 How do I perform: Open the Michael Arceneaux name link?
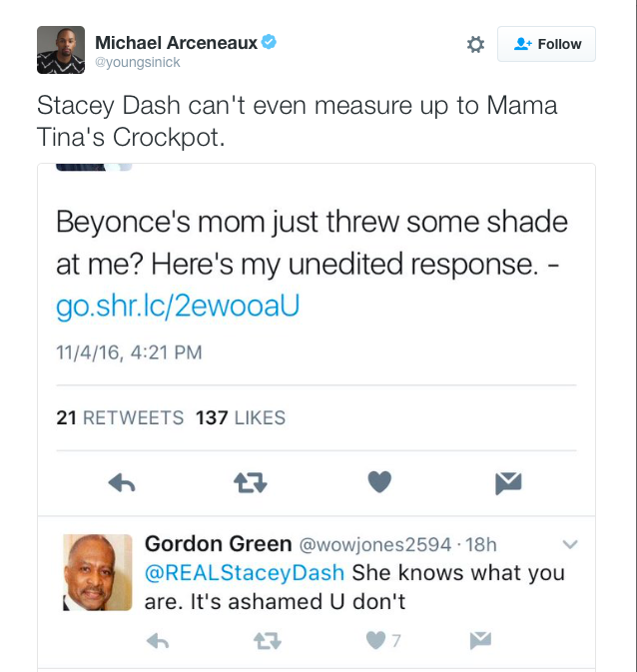click(x=176, y=42)
